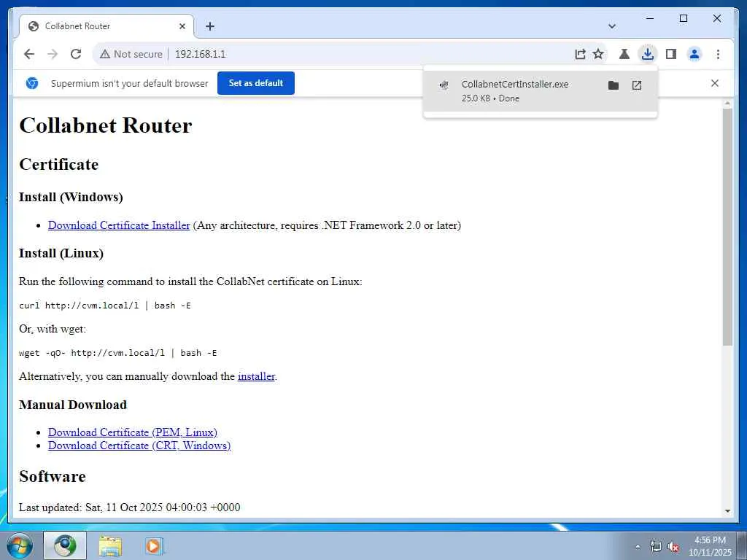Open downloaded file in new tab
This screenshot has width=747, height=560.
click(x=636, y=85)
